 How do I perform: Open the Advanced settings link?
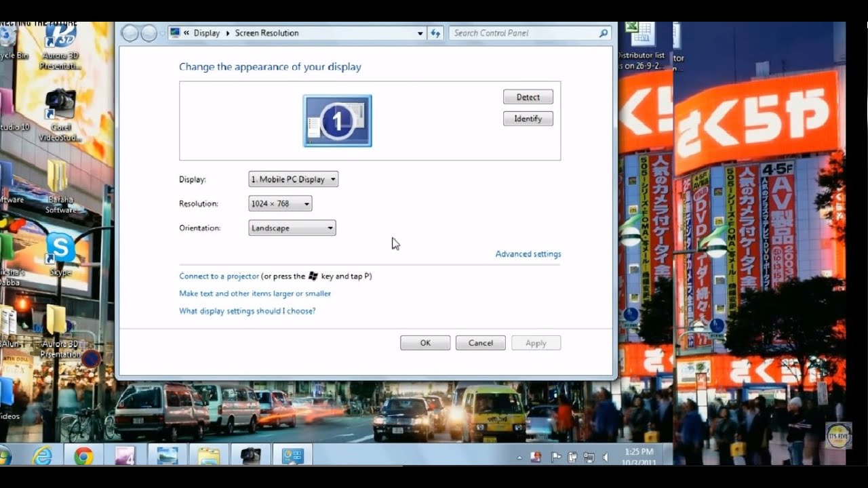pyautogui.click(x=528, y=254)
